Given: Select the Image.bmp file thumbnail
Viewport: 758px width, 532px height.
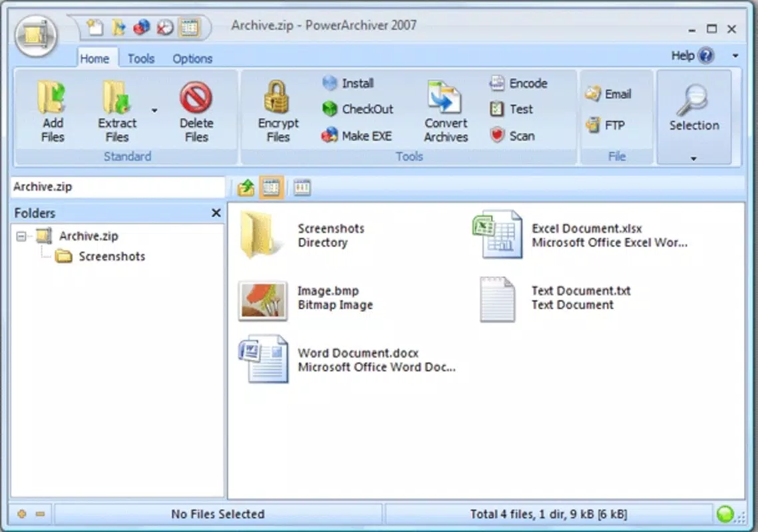Looking at the screenshot, I should point(262,301).
